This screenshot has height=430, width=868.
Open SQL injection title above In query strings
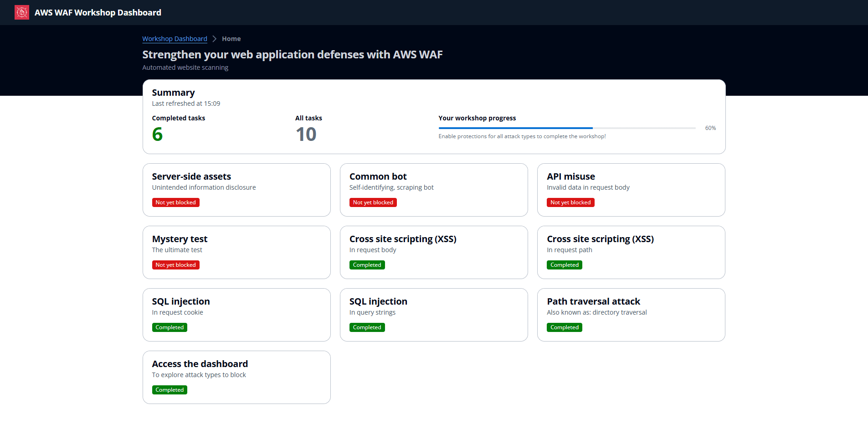(x=378, y=301)
